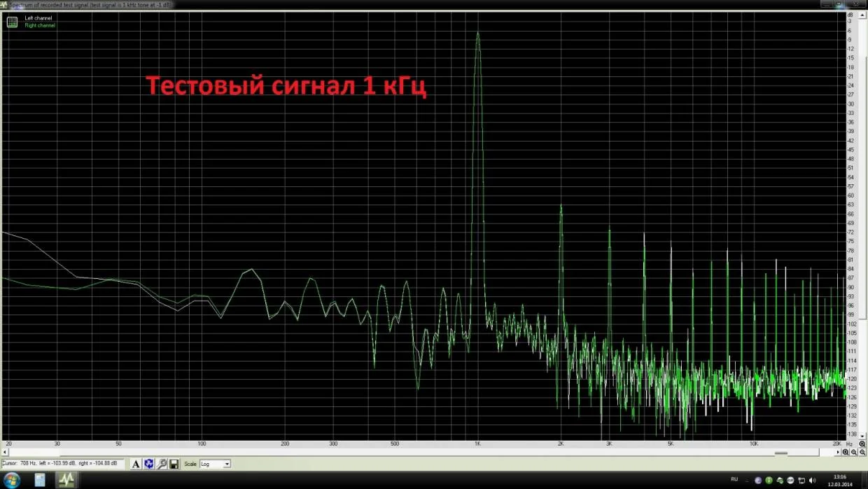
Task: Click the last horizontal zoom magnifier icon
Action: point(862,452)
